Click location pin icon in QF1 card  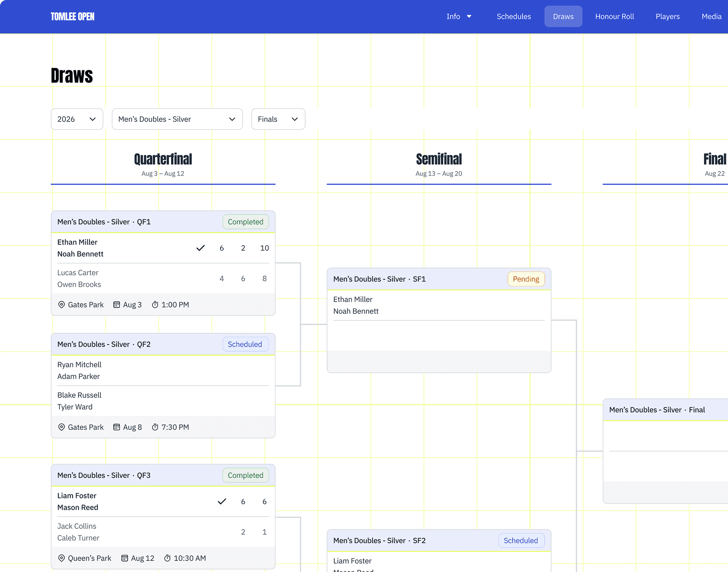62,305
